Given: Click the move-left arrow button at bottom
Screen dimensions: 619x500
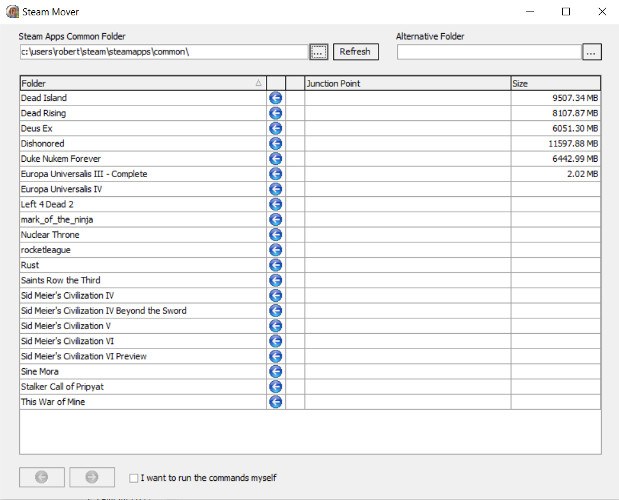Looking at the screenshot, I should tap(41, 477).
